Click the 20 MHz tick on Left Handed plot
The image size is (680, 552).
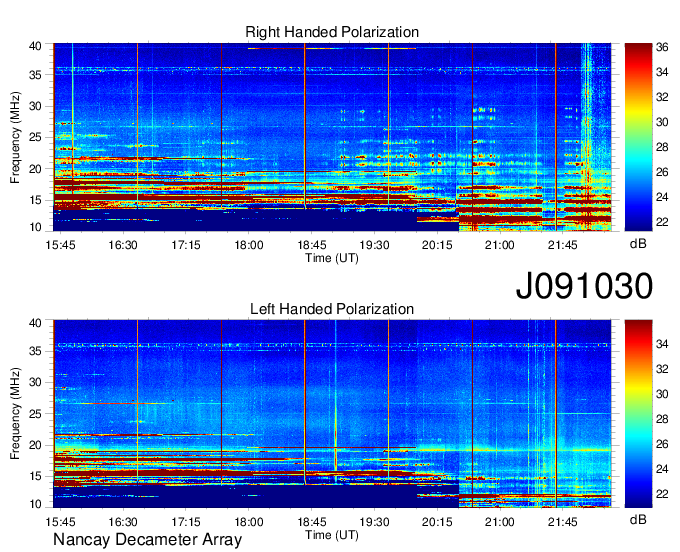[x=36, y=445]
